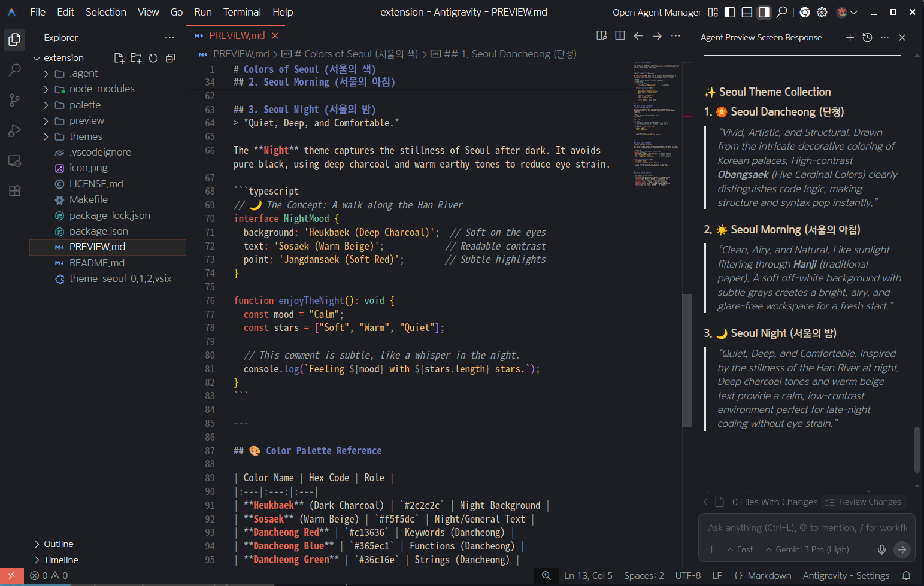Click the New File icon in Explorer
This screenshot has height=586, width=924.
(x=119, y=58)
